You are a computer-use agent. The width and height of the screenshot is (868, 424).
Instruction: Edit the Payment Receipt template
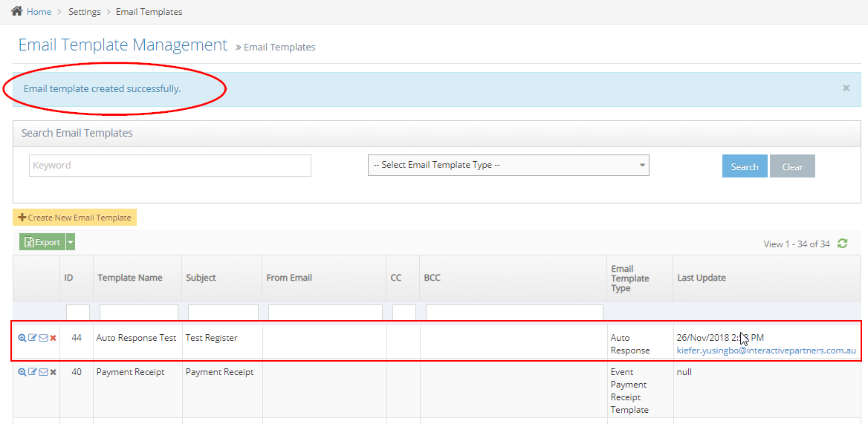click(33, 372)
